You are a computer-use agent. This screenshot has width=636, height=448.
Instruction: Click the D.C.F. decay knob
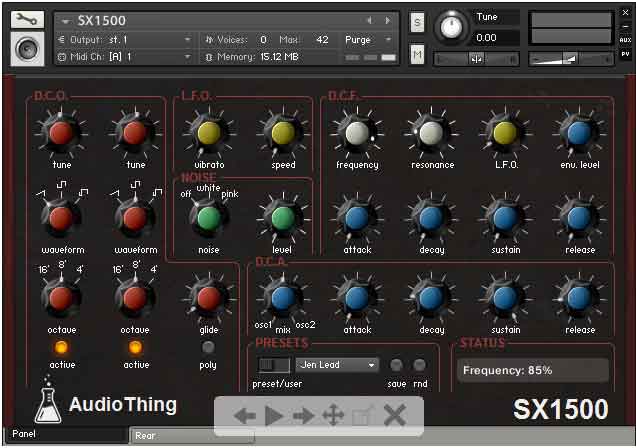pos(431,218)
